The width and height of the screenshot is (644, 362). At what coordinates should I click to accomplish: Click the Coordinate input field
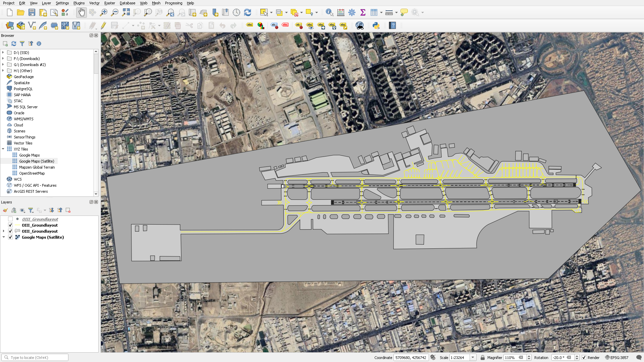point(411,358)
